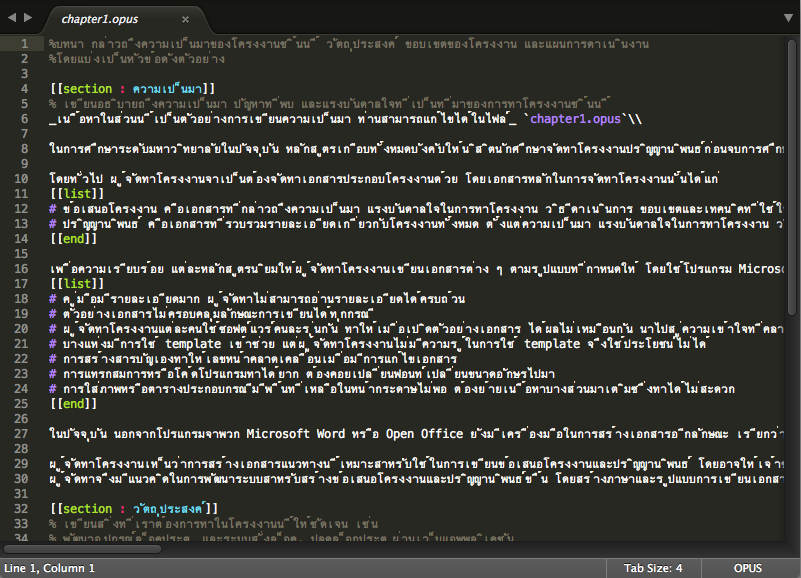Screen dimensions: 801x578
Task: Click line number 1 in the gutter
Action: 24,44
